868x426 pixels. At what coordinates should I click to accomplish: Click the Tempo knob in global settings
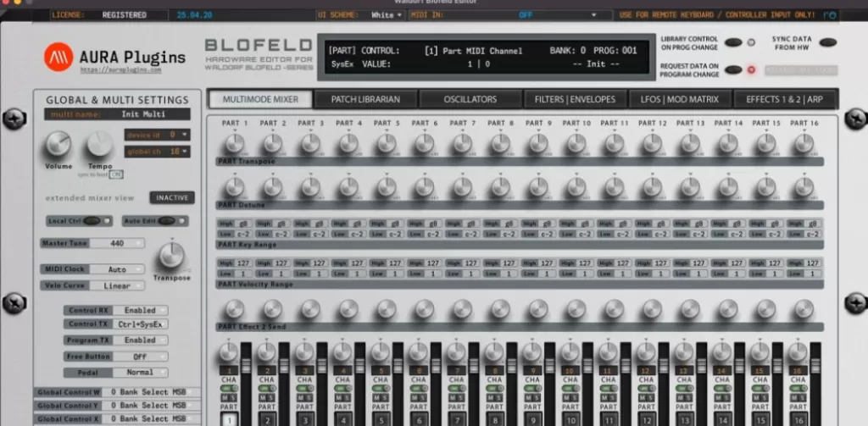(100, 144)
